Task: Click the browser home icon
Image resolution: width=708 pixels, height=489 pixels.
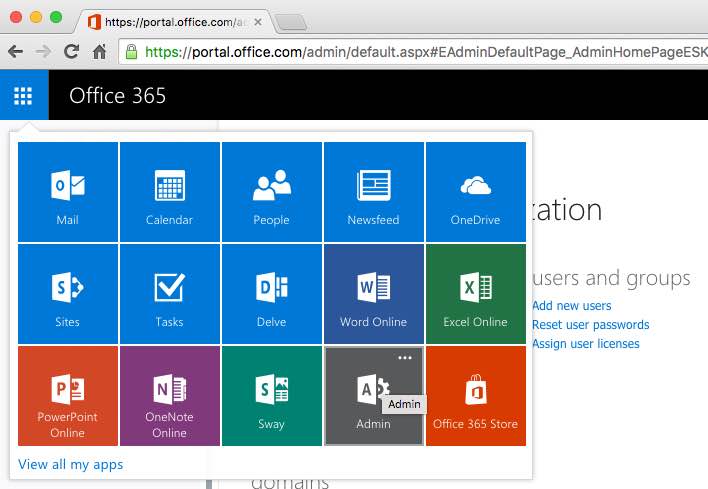Action: [x=99, y=51]
